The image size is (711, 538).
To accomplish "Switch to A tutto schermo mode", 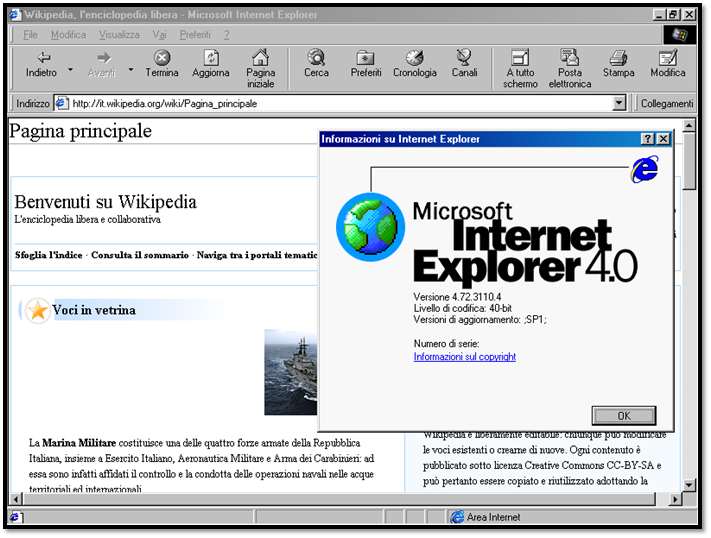I will [x=520, y=69].
